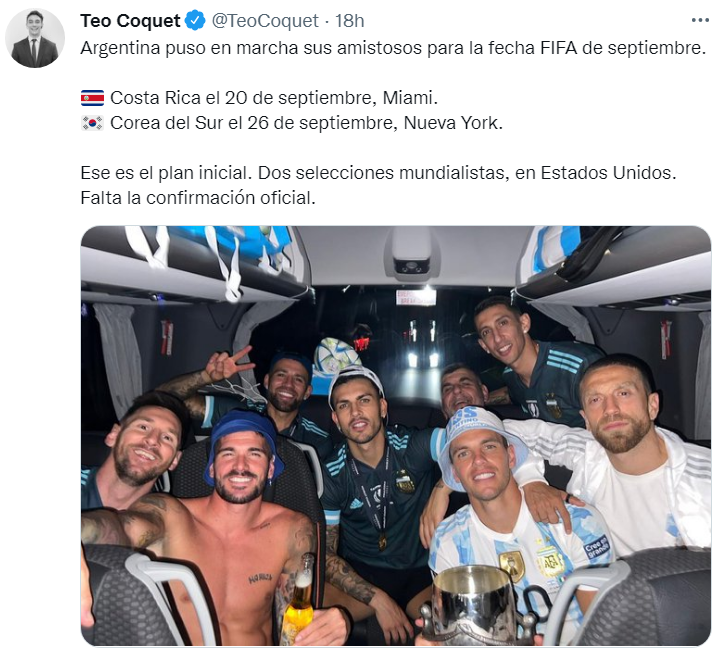Image resolution: width=720 pixels, height=652 pixels.
Task: Click the peace sign hand in the photo
Action: [226, 362]
